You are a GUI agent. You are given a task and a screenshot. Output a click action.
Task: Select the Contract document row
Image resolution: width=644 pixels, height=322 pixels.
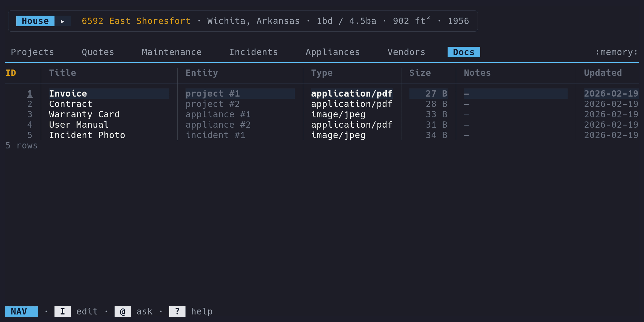(71, 104)
